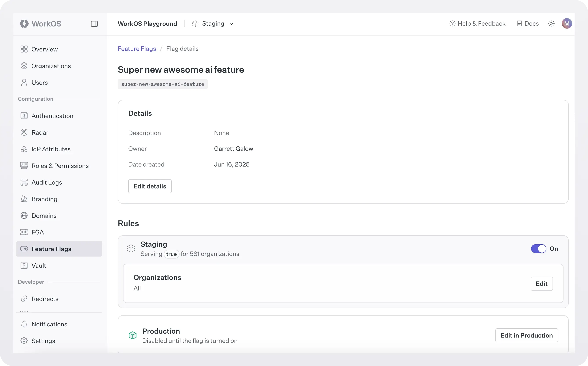Click 'for 581 organizations' text
Screen dimensions: 588x366
[x=210, y=254]
